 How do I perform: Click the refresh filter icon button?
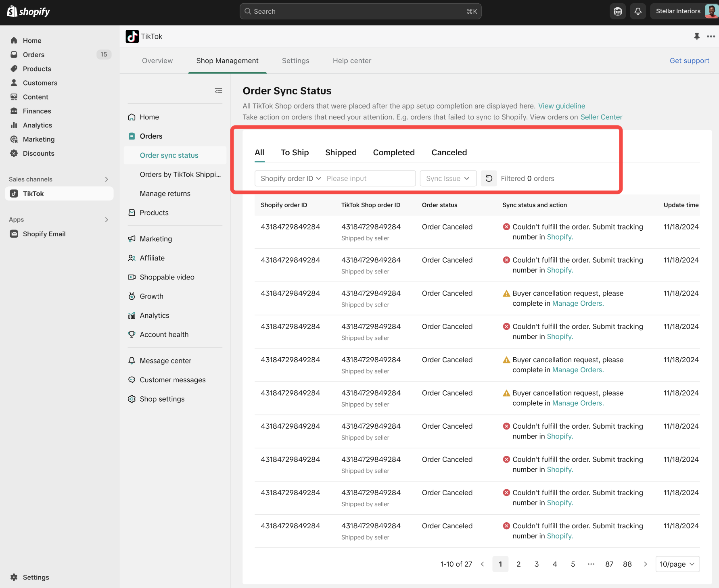[489, 178]
